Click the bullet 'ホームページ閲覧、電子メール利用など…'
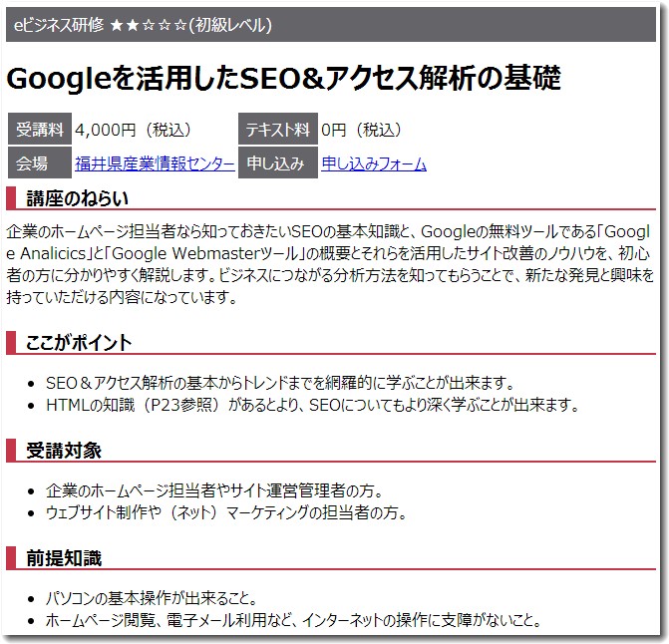669x644 pixels. pyautogui.click(x=293, y=620)
